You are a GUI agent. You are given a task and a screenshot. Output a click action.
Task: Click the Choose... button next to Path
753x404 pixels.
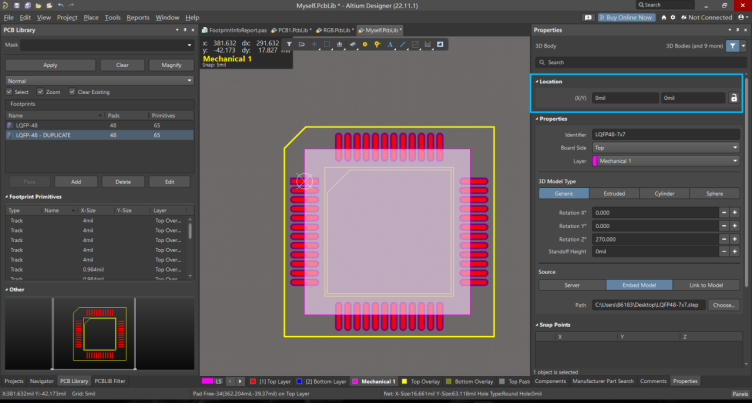(x=725, y=304)
